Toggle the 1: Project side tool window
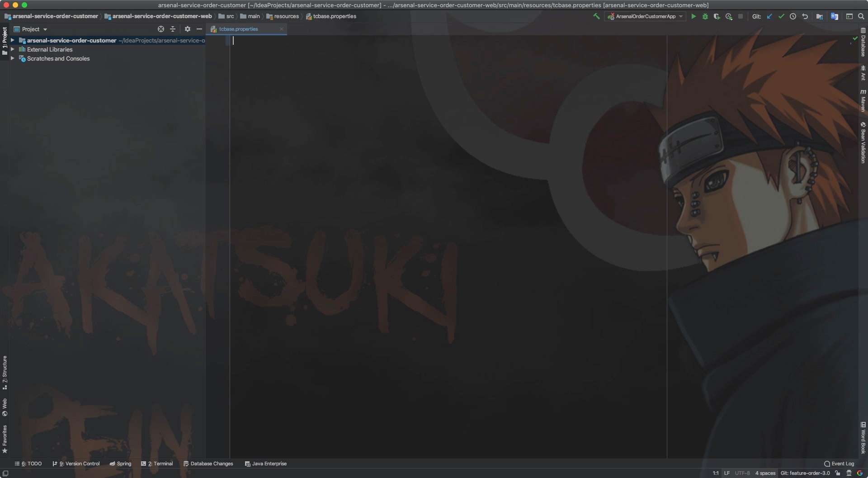 5,41
